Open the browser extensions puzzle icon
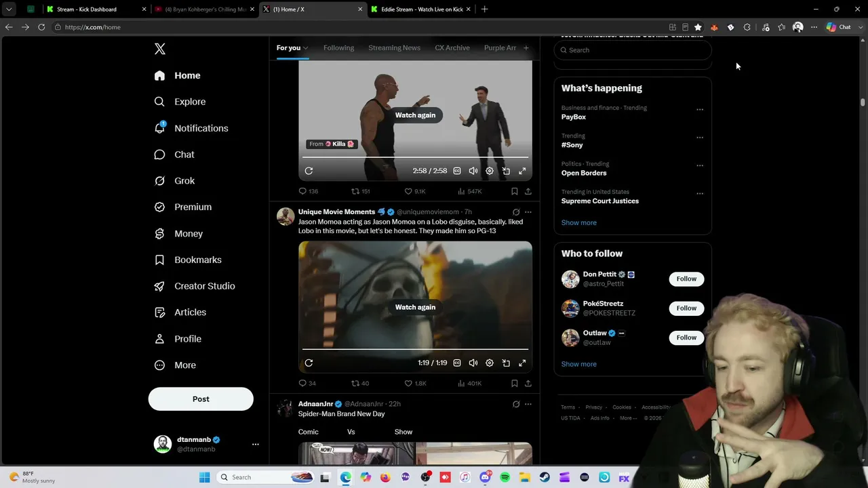Viewport: 868px width, 488px height. click(747, 27)
